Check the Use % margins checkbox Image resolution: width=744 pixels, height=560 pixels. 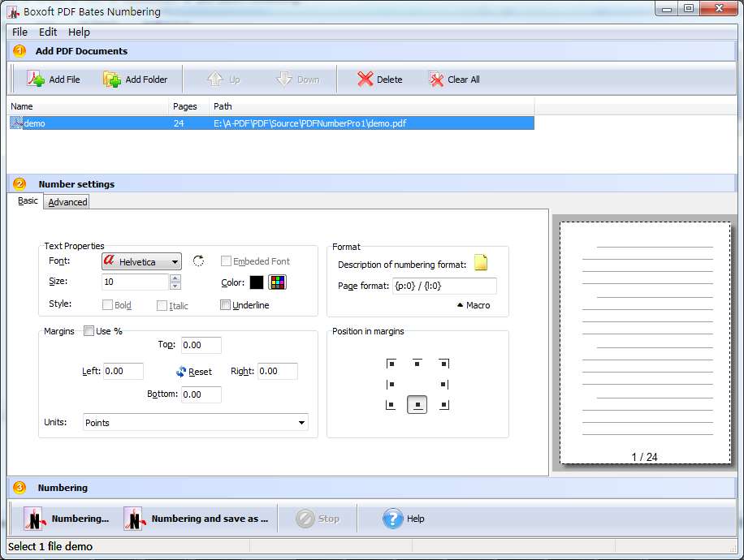tap(89, 331)
